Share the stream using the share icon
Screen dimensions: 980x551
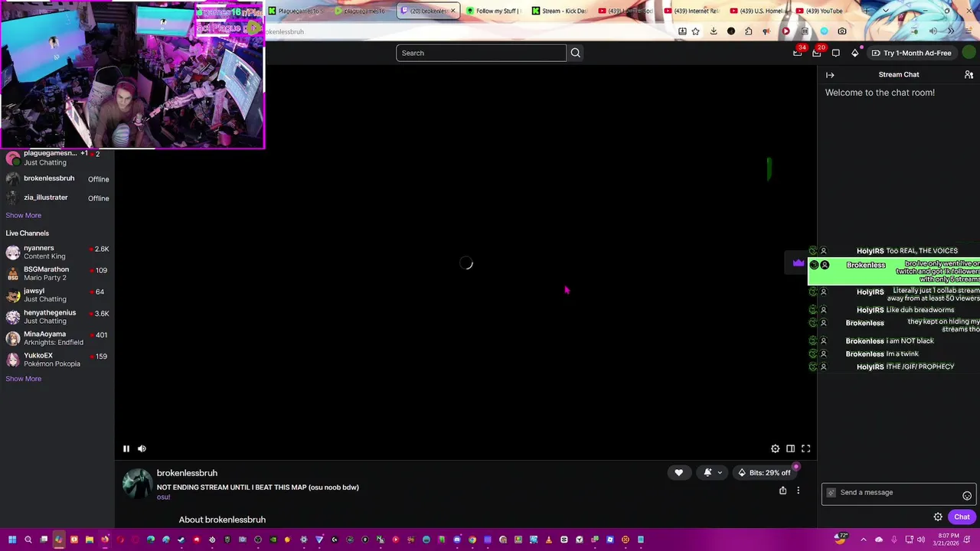(x=782, y=491)
